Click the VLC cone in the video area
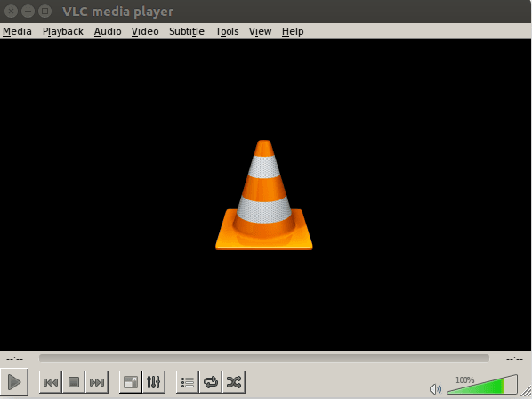This screenshot has width=532, height=399. click(x=264, y=195)
